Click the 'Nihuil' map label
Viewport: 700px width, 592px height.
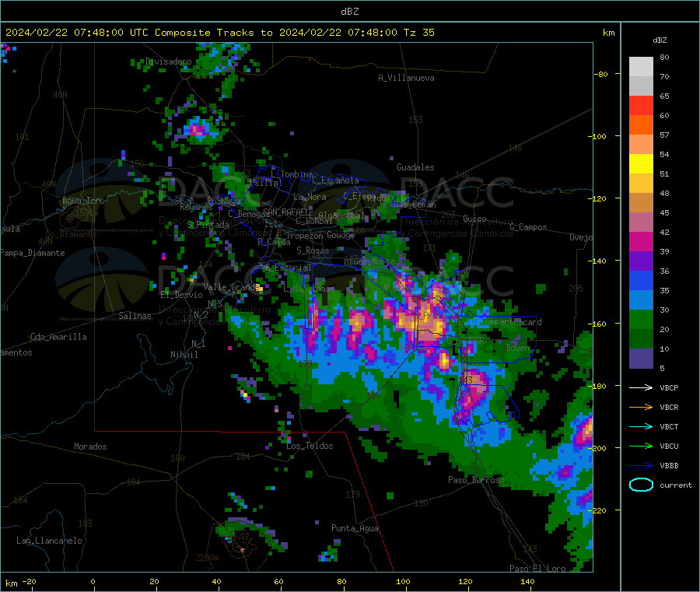(x=184, y=355)
